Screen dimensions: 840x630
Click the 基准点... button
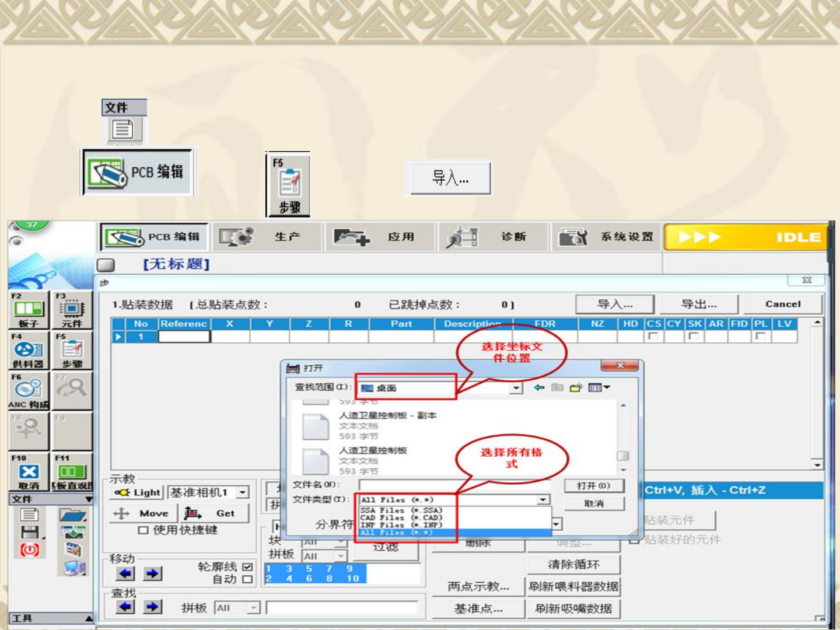click(x=478, y=609)
